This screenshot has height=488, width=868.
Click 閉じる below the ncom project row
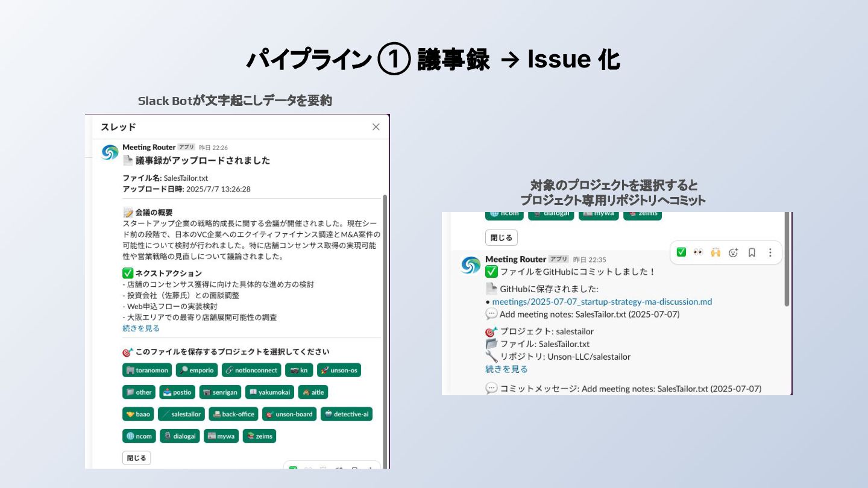click(136, 458)
